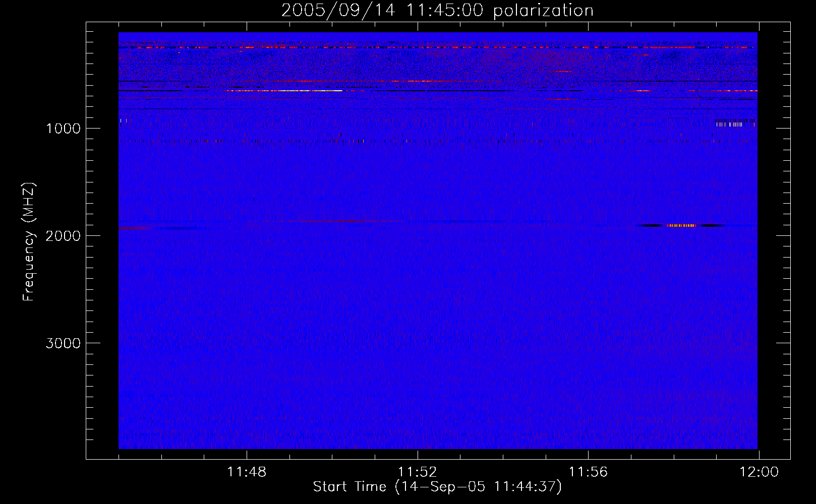Screen dimensions: 816x504
Task: Select the "11:48" time tick label
Action: click(247, 472)
